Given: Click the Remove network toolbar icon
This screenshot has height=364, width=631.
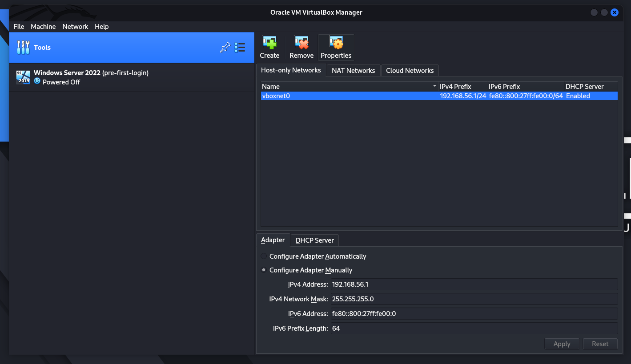Looking at the screenshot, I should (301, 43).
